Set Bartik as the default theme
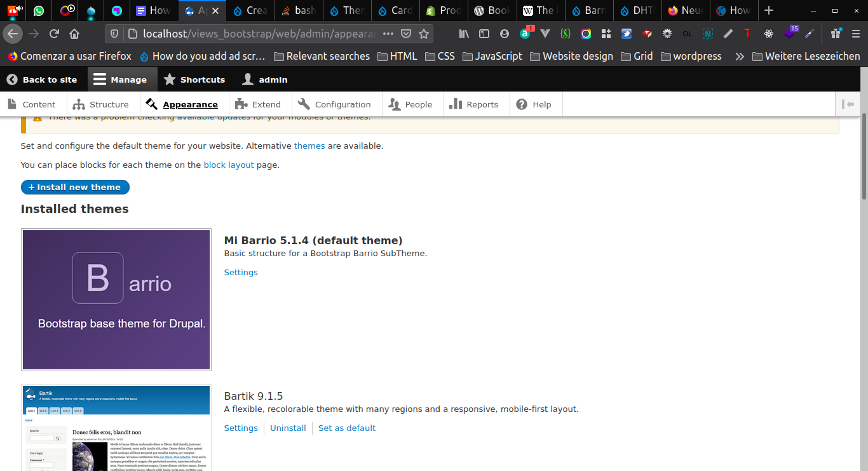This screenshot has width=868, height=471. click(347, 428)
